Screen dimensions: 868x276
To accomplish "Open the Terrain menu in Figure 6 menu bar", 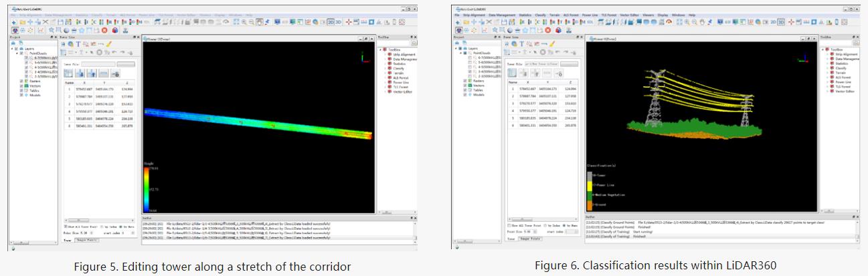I will (554, 15).
